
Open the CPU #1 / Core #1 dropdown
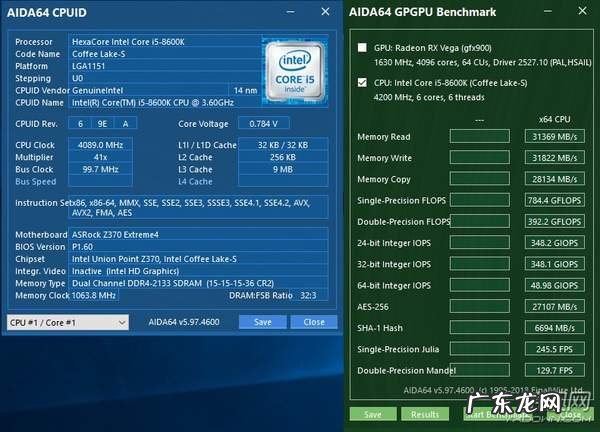click(68, 323)
